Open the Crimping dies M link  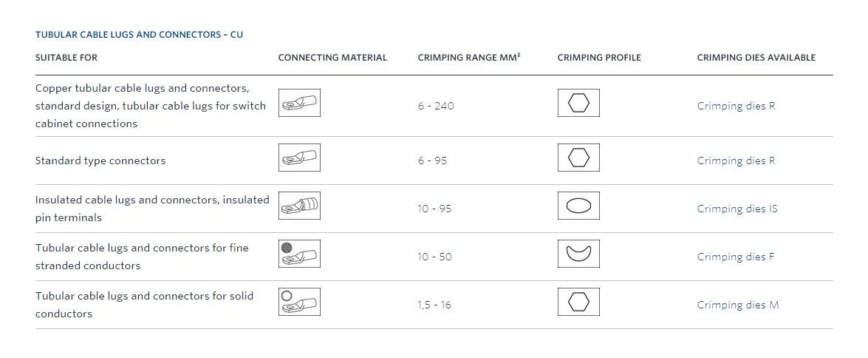point(737,305)
